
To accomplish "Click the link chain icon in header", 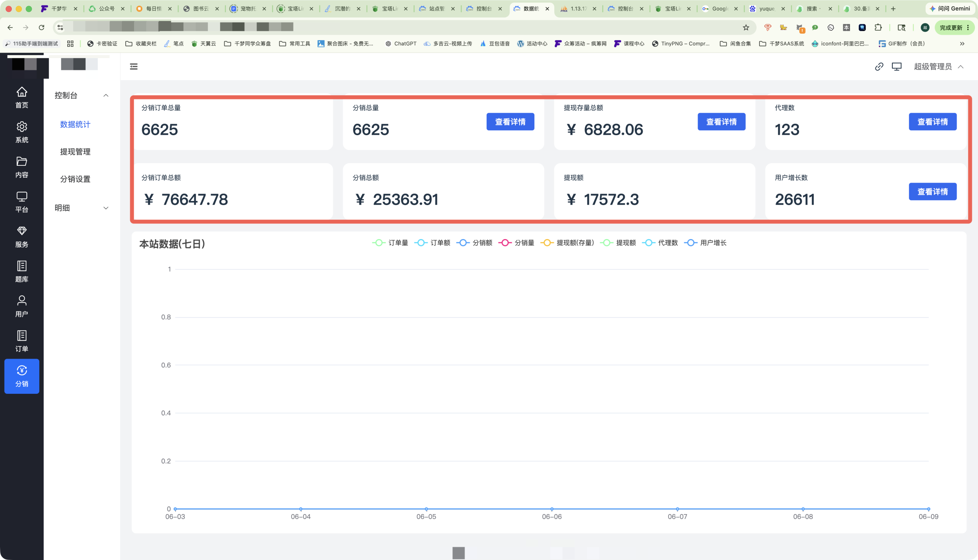I will 879,66.
